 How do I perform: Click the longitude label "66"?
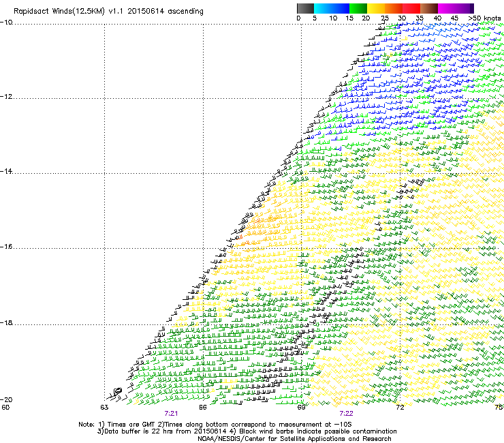click(203, 408)
